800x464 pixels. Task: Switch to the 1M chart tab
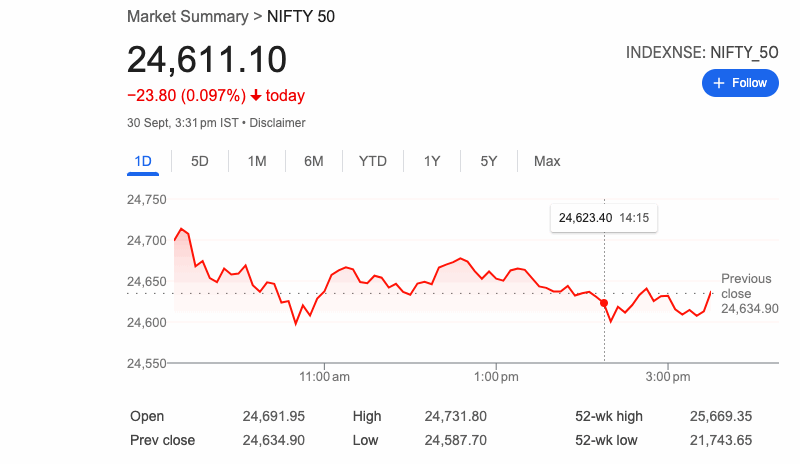click(257, 161)
